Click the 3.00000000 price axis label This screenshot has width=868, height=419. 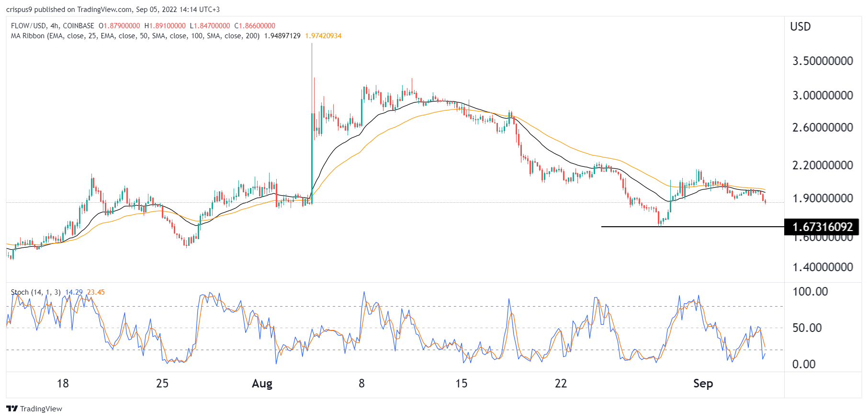tap(823, 96)
